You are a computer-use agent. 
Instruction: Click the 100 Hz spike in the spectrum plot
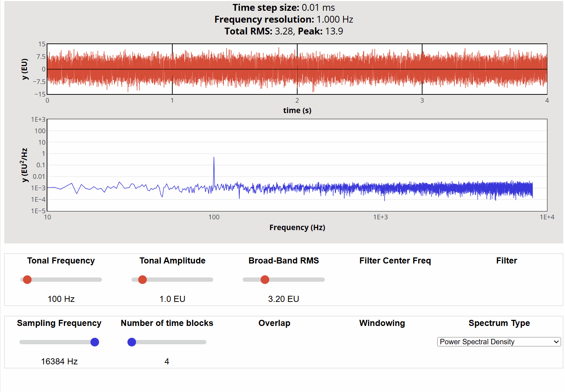214,159
